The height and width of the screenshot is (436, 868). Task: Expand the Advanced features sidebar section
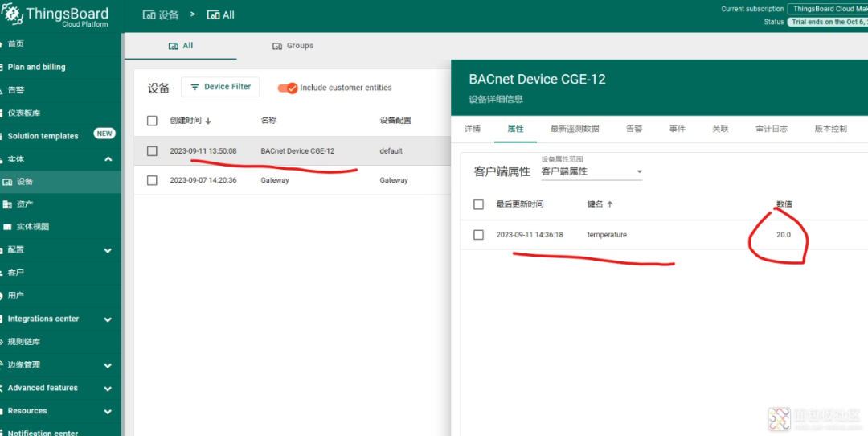click(x=108, y=389)
